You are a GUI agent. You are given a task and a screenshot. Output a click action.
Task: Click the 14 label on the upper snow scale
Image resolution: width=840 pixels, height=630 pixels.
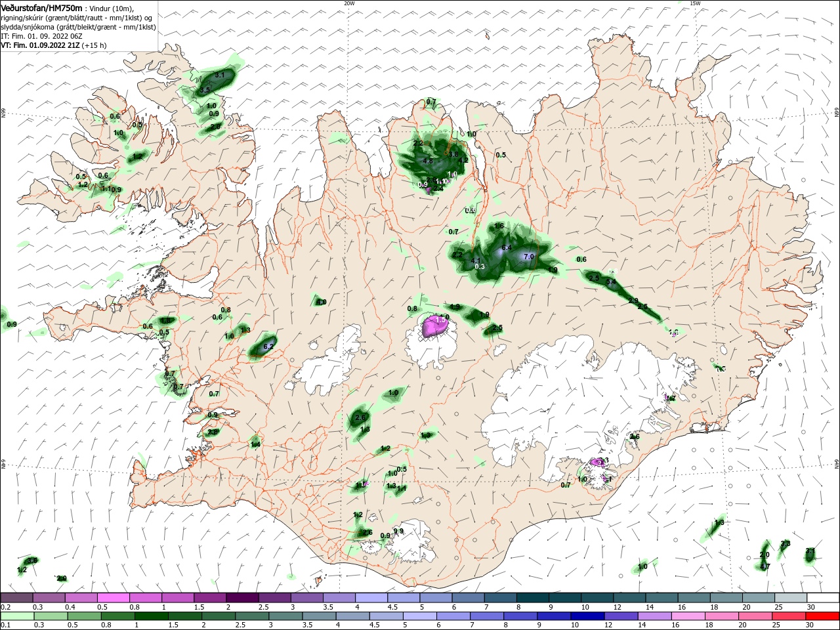[649, 607]
